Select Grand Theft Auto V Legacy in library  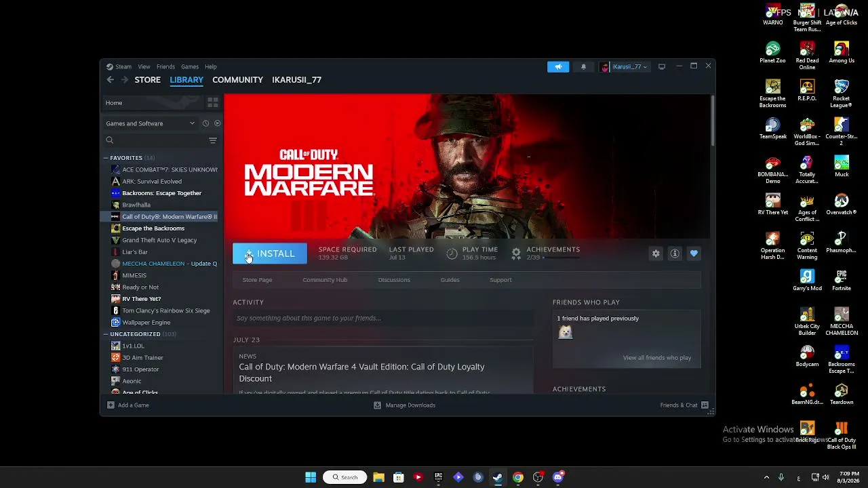tap(159, 240)
